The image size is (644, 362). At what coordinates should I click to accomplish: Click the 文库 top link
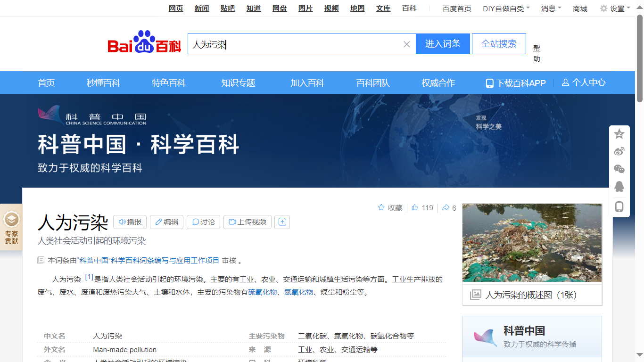tap(383, 8)
